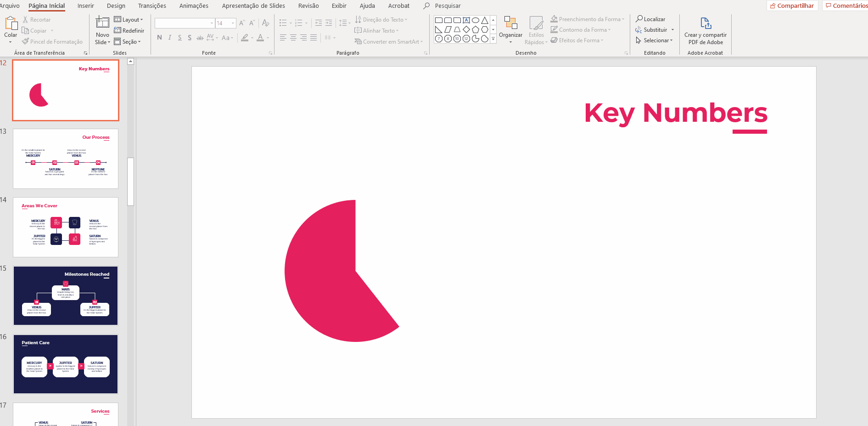868x426 pixels.
Task: Open Parágrafo dialog launcher
Action: click(x=426, y=53)
